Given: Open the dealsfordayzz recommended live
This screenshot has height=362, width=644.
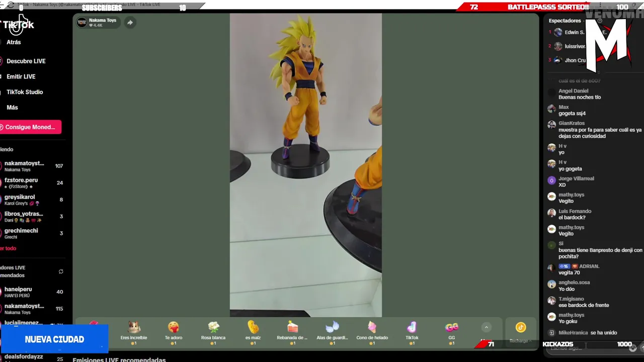Looking at the screenshot, I should click(x=33, y=357).
